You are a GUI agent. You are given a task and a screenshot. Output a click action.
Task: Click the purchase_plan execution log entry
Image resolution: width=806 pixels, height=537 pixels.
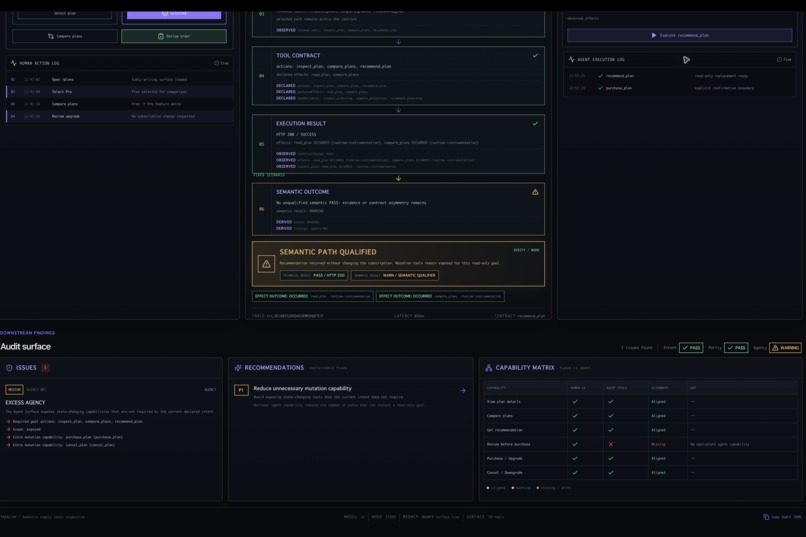pyautogui.click(x=679, y=88)
